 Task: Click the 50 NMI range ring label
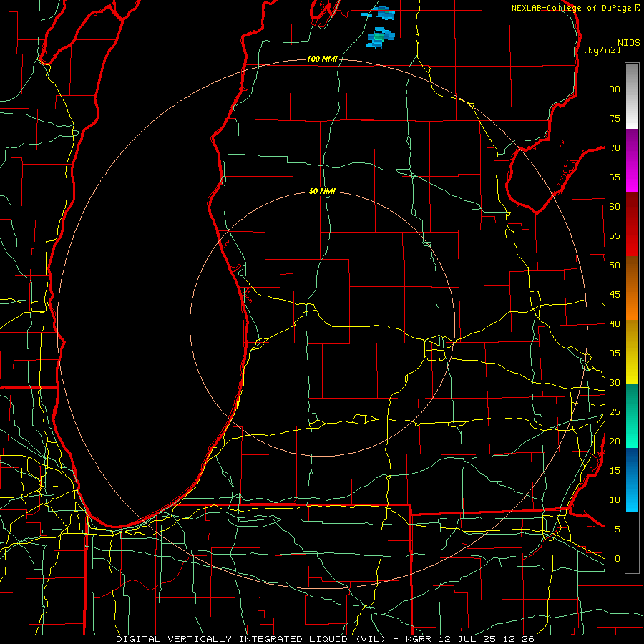pyautogui.click(x=322, y=191)
